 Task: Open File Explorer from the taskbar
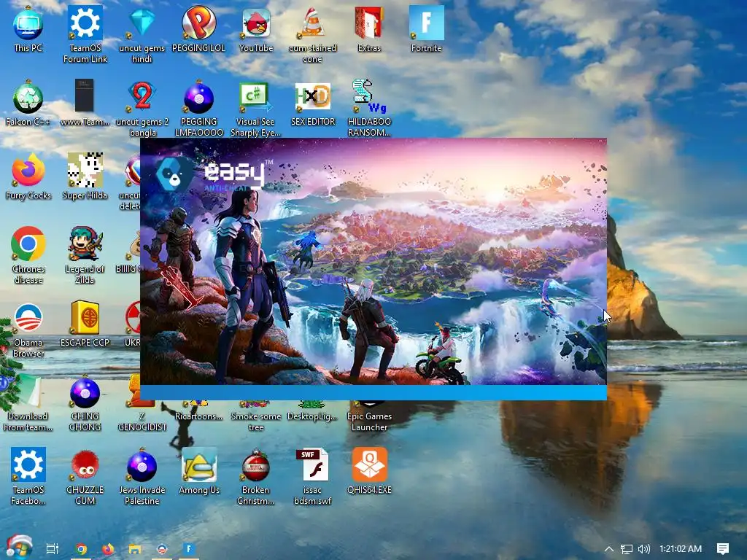coord(135,549)
